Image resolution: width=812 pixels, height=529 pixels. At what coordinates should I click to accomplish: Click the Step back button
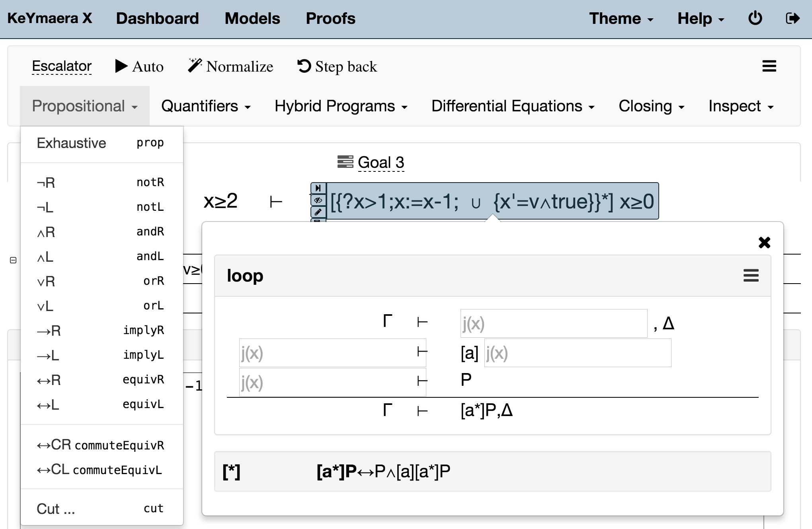pyautogui.click(x=337, y=66)
